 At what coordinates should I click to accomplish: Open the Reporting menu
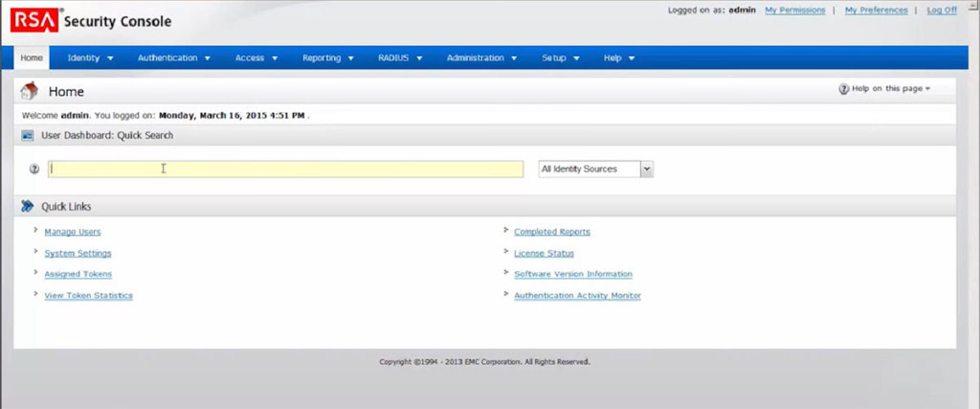pos(328,58)
